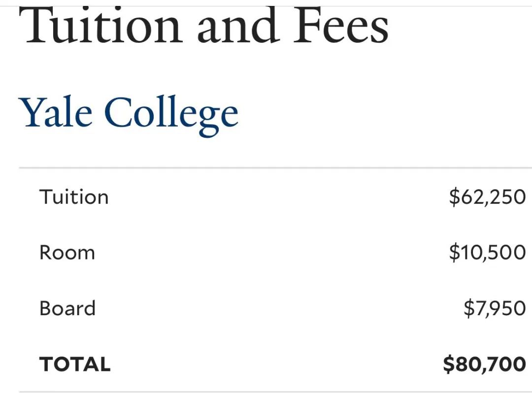Click the word Yale in blue heading
This screenshot has width=532, height=393.
click(55, 112)
